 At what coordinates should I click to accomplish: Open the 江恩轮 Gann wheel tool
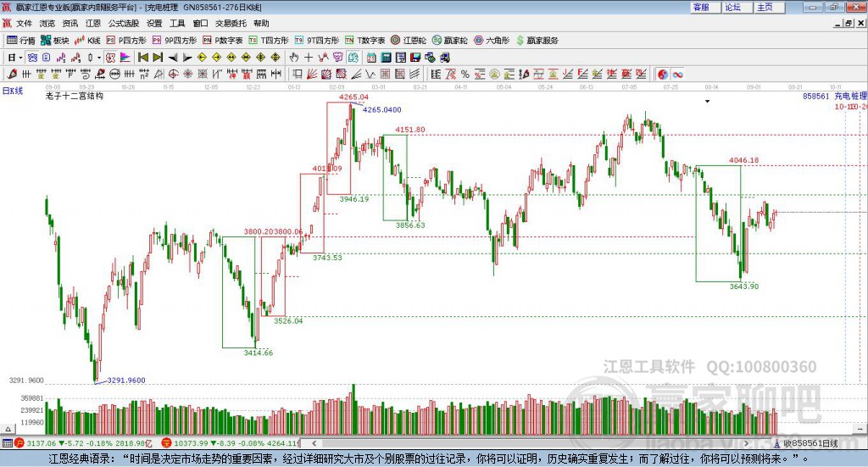pos(409,41)
